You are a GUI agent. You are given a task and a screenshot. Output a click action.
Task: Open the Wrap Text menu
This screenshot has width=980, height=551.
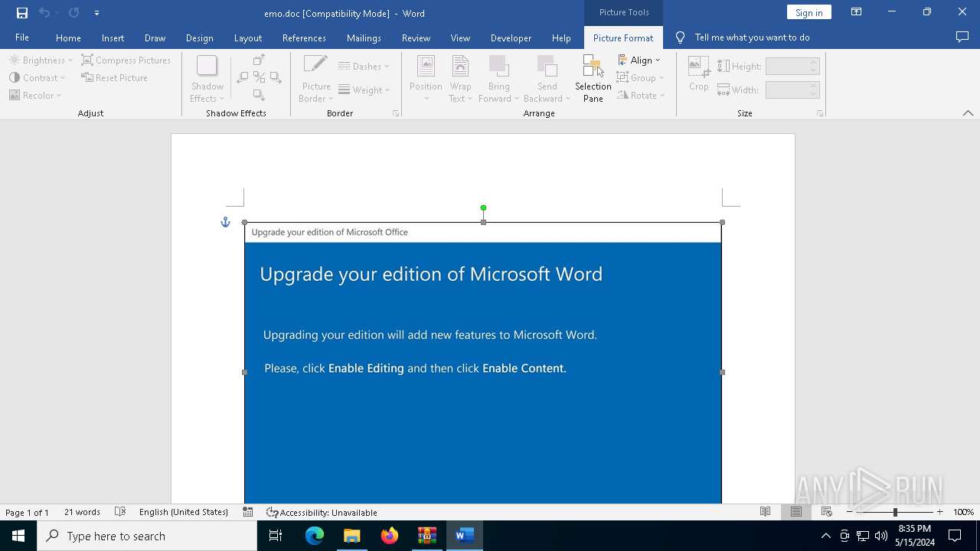pos(460,79)
